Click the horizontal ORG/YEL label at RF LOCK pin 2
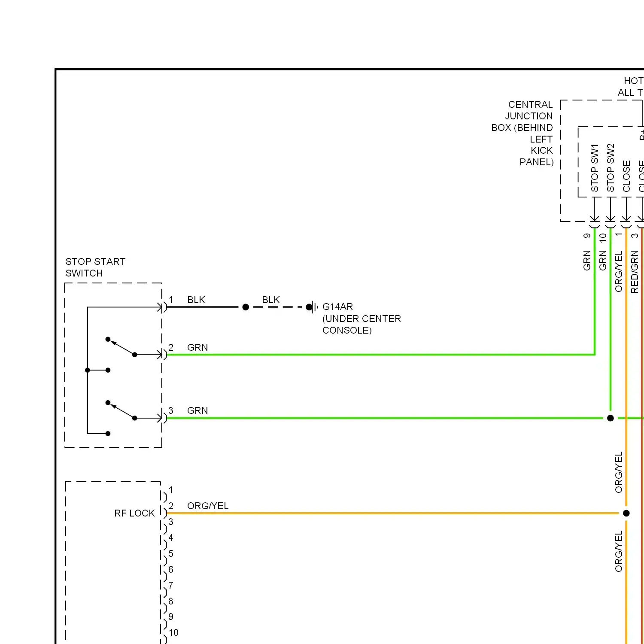 click(208, 506)
